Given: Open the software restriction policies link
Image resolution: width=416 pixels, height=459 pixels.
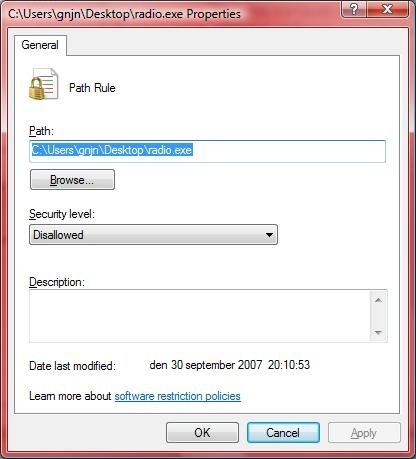Looking at the screenshot, I should pyautogui.click(x=177, y=396).
